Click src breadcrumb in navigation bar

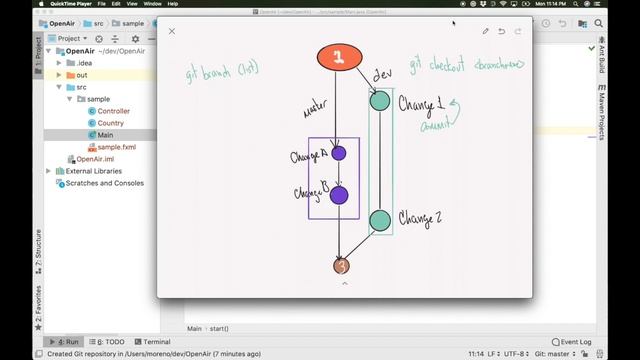93,24
